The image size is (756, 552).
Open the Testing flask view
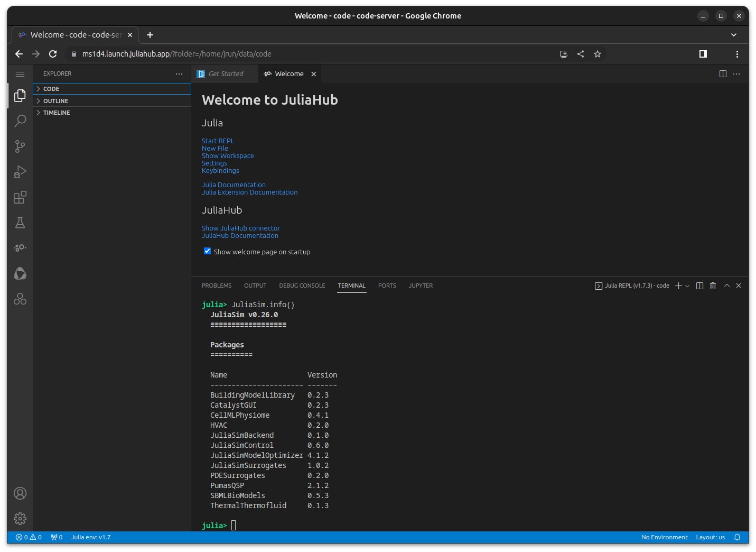coord(20,223)
